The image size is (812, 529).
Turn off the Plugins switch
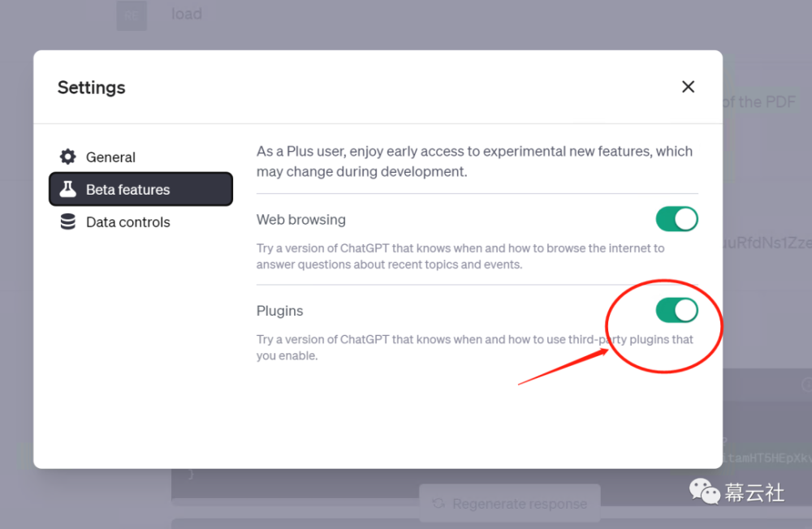click(676, 310)
